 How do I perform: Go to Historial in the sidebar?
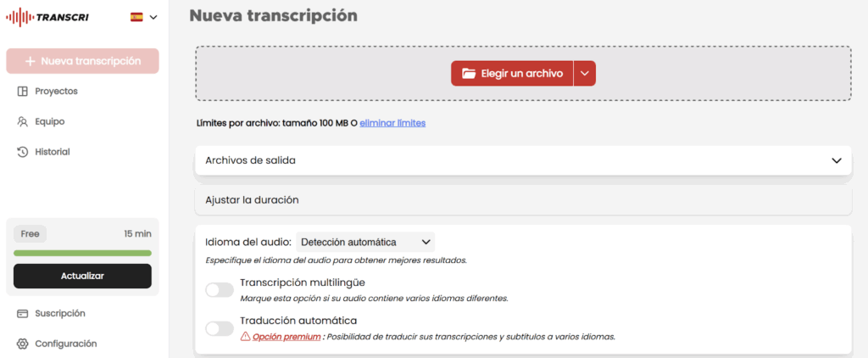pos(52,152)
